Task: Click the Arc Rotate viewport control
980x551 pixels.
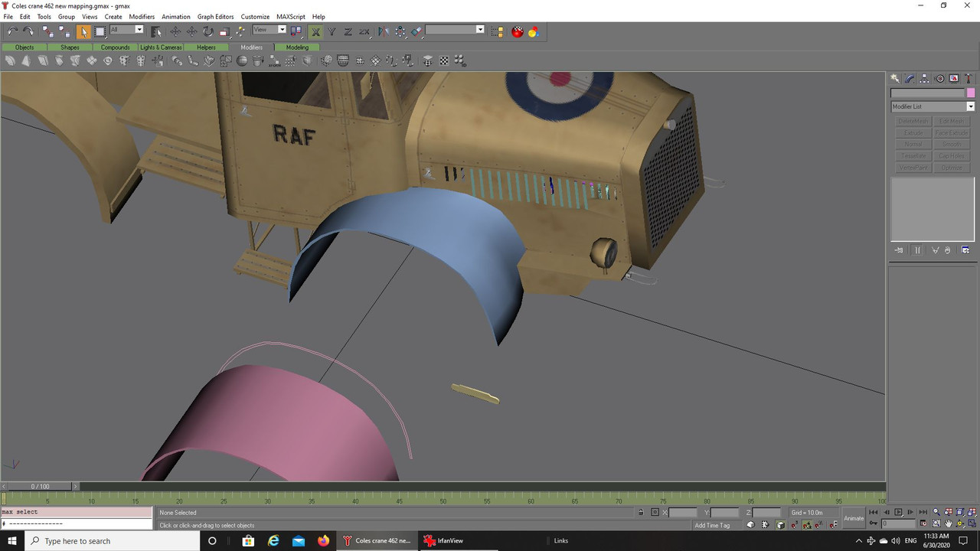Action: point(961,523)
